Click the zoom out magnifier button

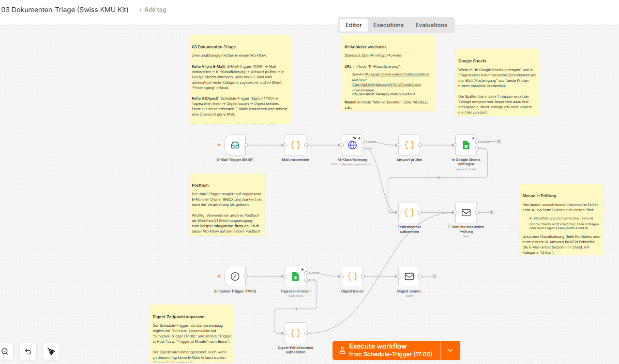pos(5,351)
